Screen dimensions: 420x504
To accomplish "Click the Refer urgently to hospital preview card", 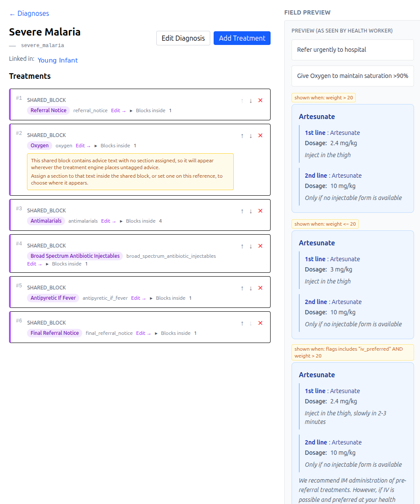I will [x=352, y=50].
